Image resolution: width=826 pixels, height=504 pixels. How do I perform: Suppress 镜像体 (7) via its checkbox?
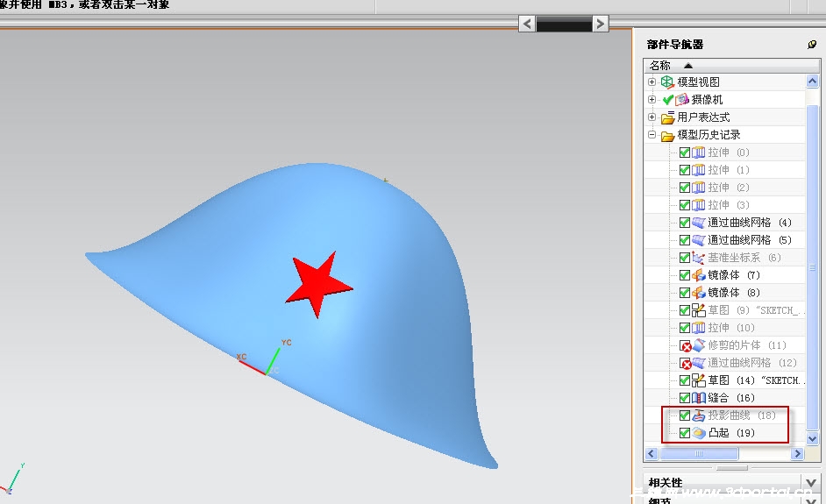pyautogui.click(x=684, y=275)
